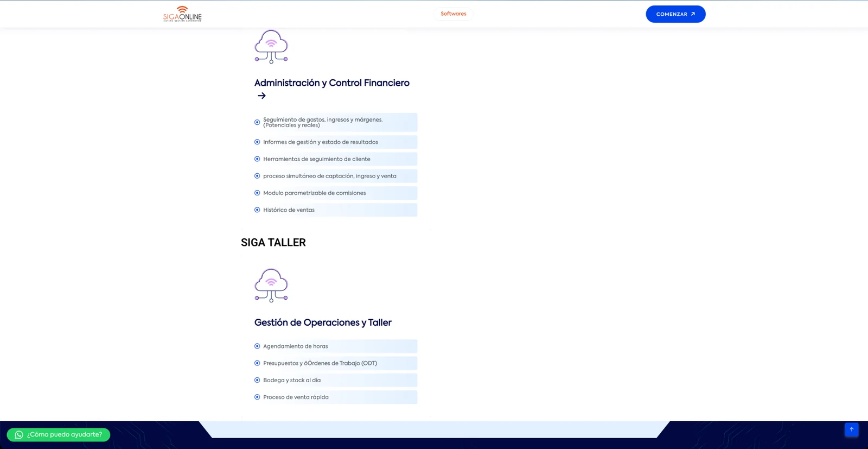Click the bullet icon beside Informes de gestión
The height and width of the screenshot is (449, 868).
click(x=257, y=142)
